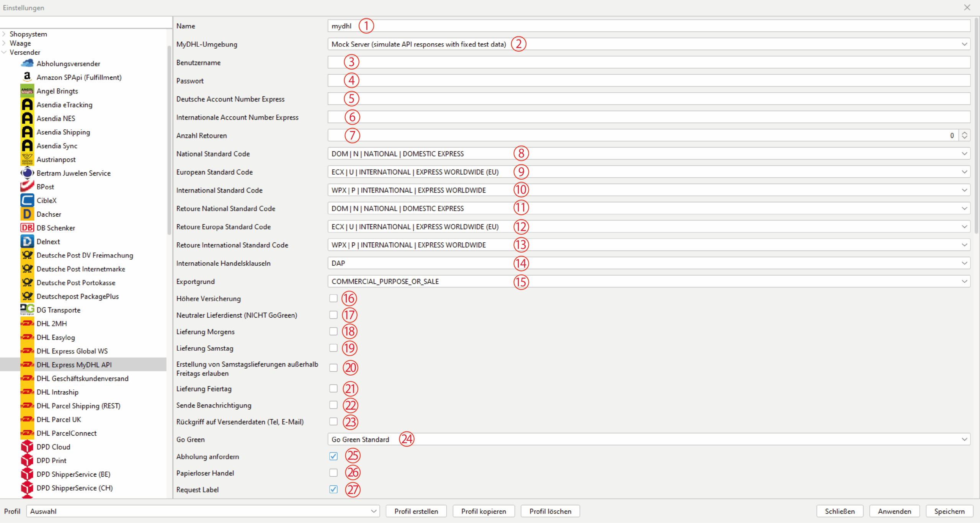
Task: Click the Abholungsversender cloud icon
Action: tap(27, 63)
